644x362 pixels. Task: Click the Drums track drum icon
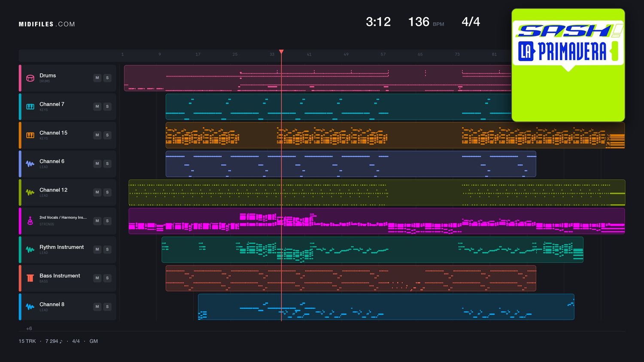[30, 78]
